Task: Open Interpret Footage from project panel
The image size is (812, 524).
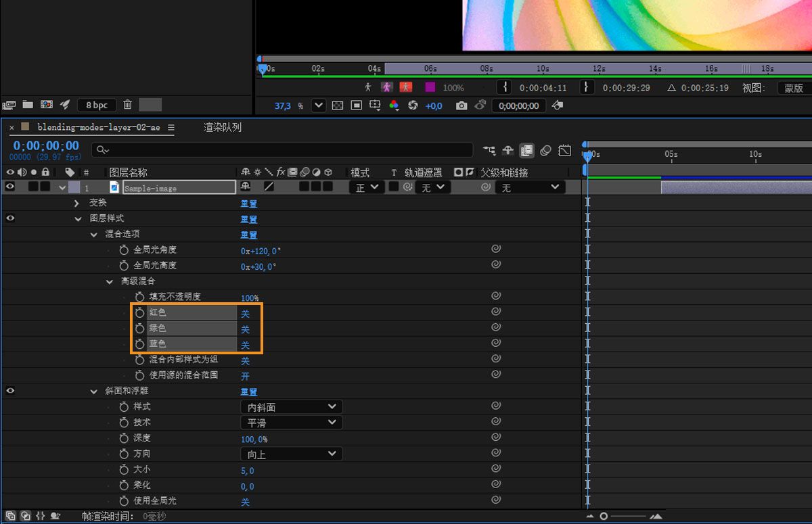Action: 9,105
